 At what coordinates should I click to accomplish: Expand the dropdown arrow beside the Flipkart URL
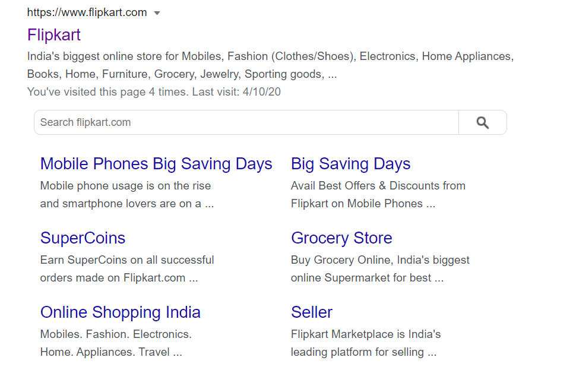tap(157, 13)
